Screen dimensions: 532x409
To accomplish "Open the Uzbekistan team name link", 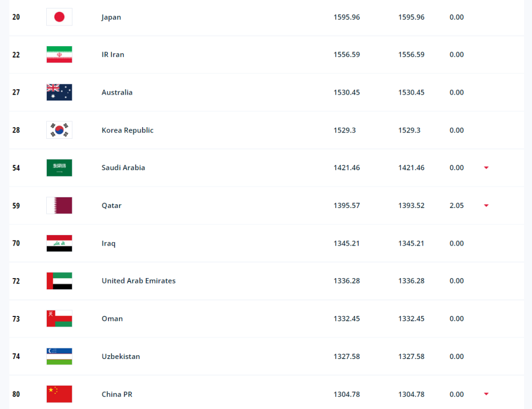I will click(121, 356).
